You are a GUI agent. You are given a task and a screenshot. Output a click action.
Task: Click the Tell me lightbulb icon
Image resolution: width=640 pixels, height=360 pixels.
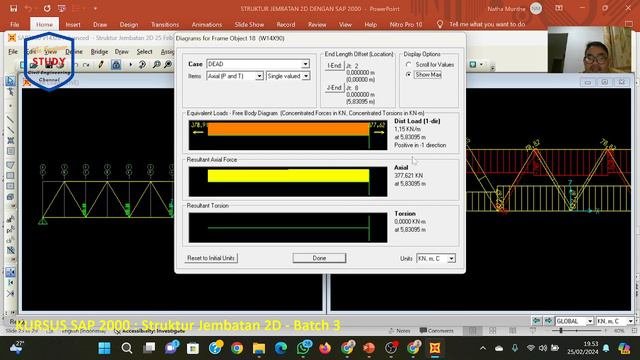pyautogui.click(x=440, y=24)
